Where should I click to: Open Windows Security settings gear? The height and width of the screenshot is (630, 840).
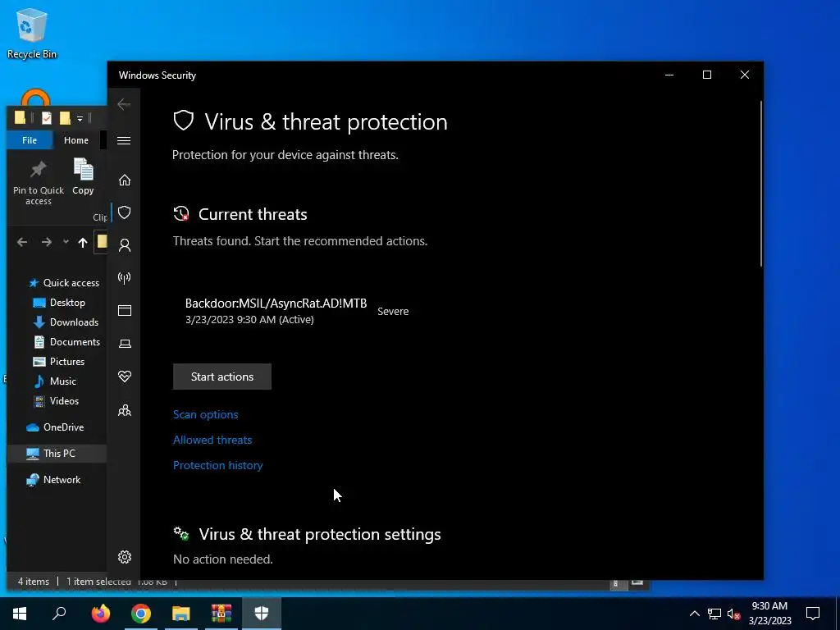pos(125,557)
